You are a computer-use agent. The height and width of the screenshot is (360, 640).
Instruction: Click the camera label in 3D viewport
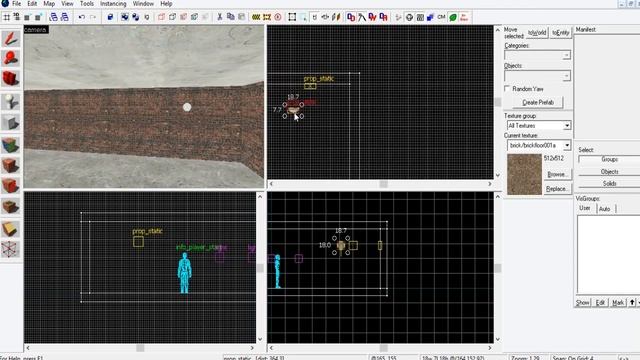click(x=36, y=30)
